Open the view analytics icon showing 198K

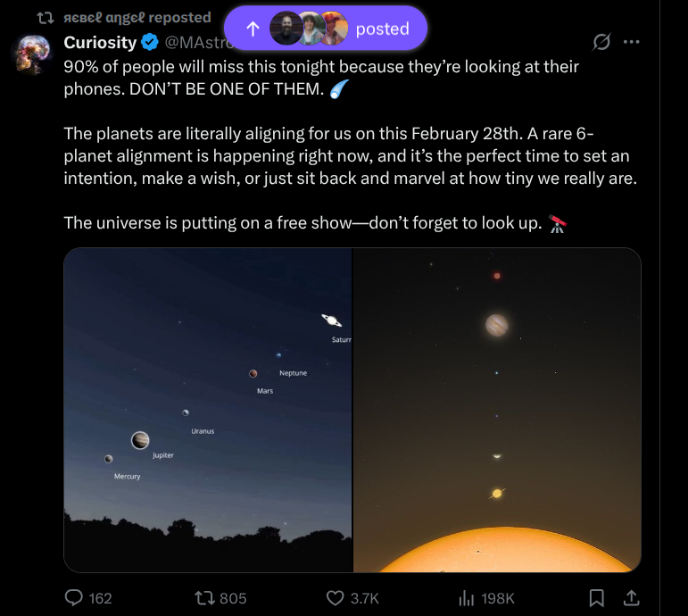click(x=466, y=598)
